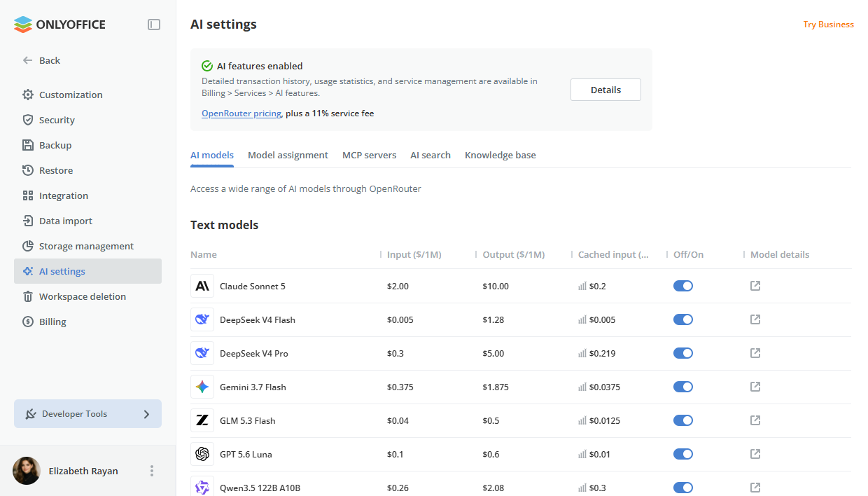Open the Knowledge base tab
The image size is (868, 496).
[x=500, y=156]
